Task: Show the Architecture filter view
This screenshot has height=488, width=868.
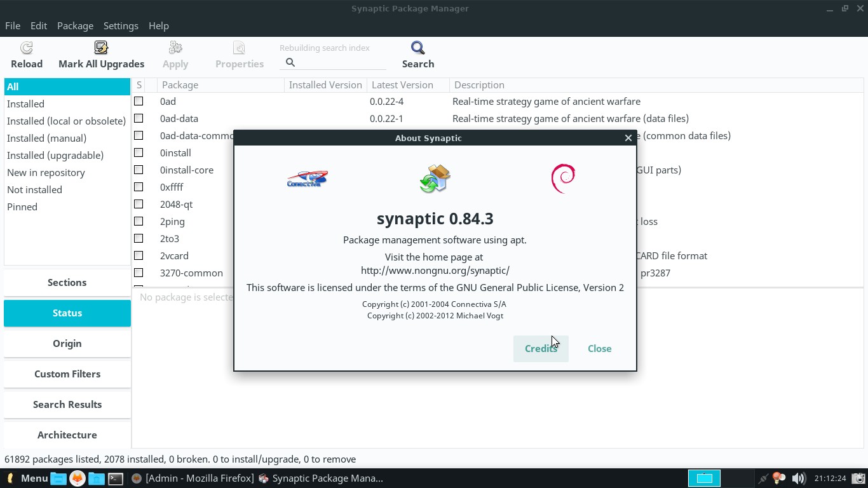Action: (67, 435)
